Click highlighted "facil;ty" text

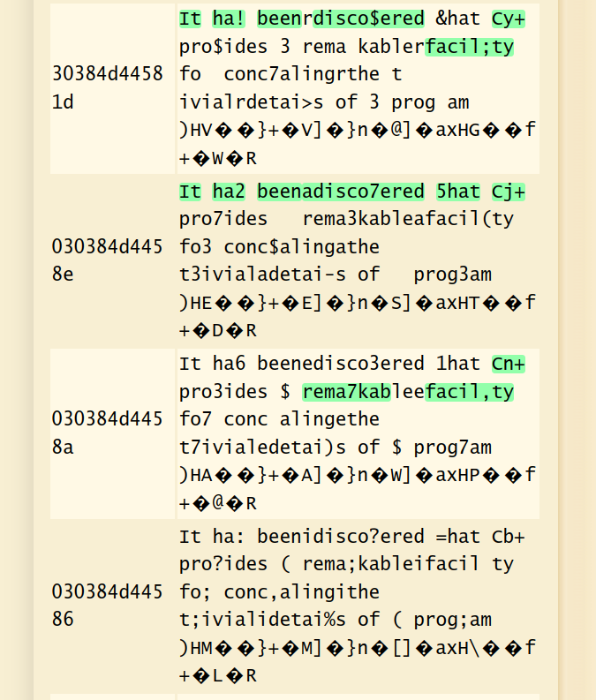click(469, 47)
